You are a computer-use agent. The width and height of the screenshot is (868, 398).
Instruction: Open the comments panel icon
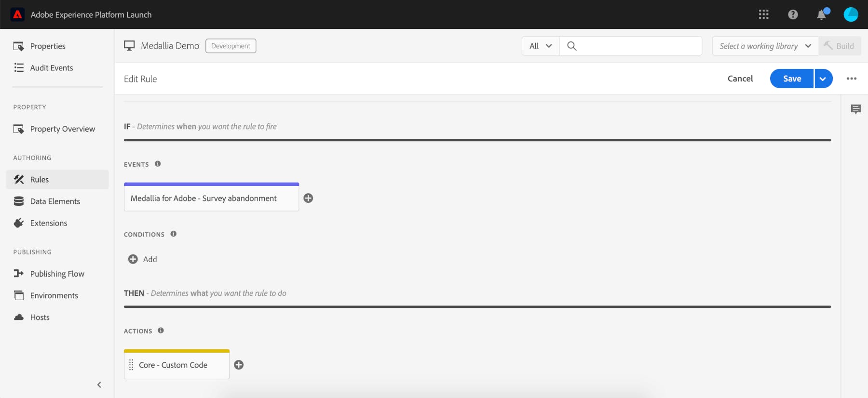(855, 109)
